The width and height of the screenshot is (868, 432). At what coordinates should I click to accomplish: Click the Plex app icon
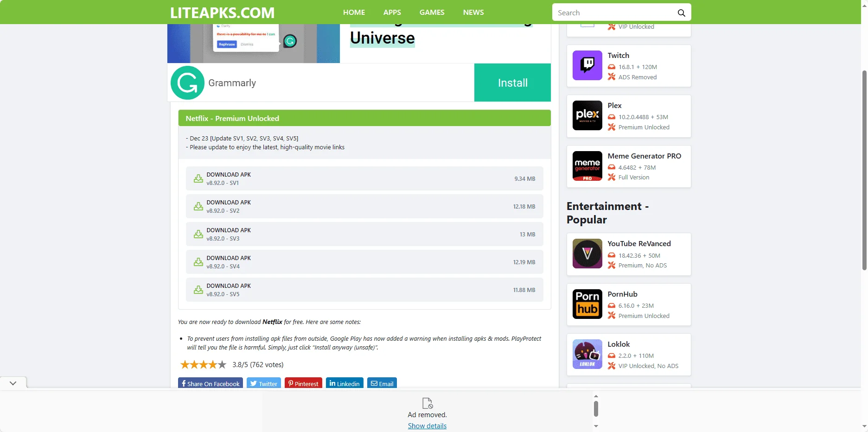click(587, 115)
